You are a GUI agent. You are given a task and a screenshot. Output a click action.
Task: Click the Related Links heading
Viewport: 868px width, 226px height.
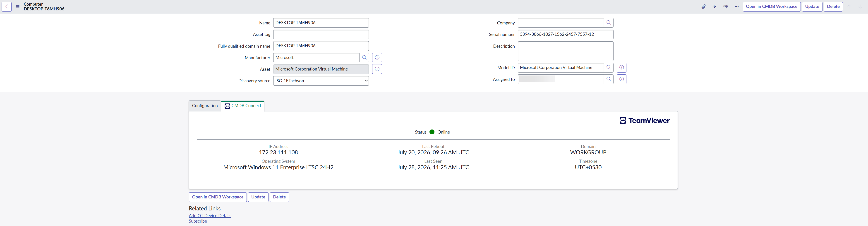204,209
